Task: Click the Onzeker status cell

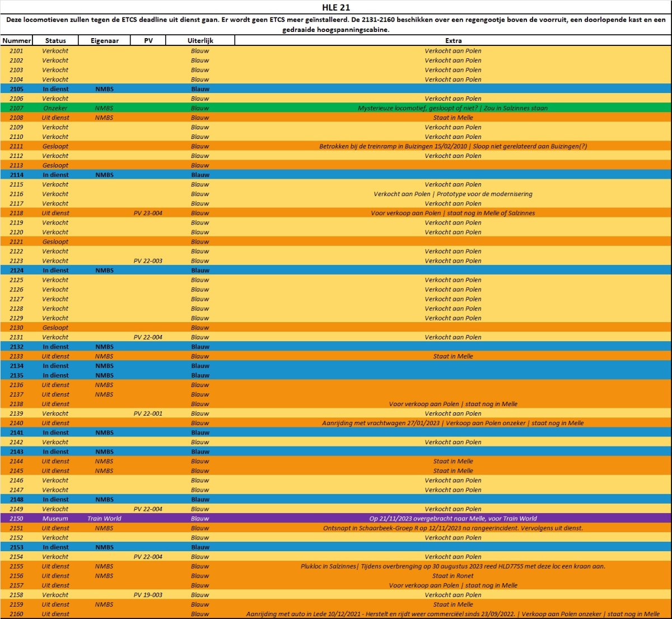Action: pos(55,108)
